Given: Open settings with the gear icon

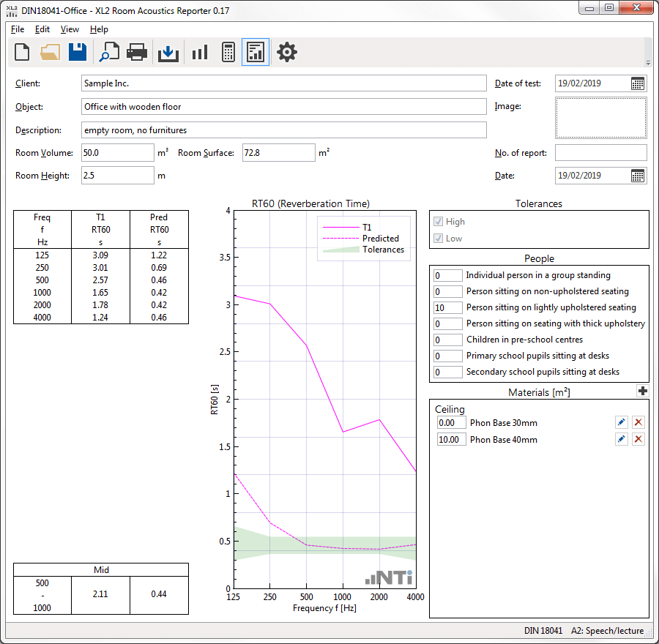Looking at the screenshot, I should pos(286,52).
